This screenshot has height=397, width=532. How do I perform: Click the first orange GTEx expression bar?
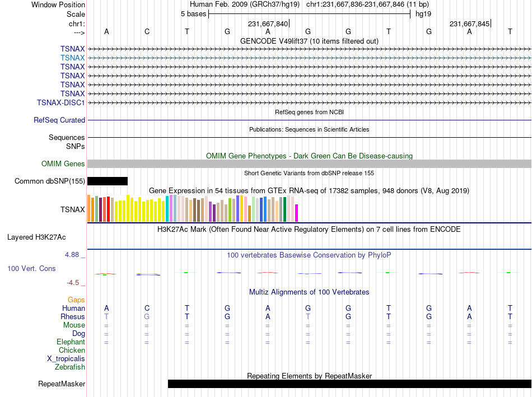[x=89, y=208]
